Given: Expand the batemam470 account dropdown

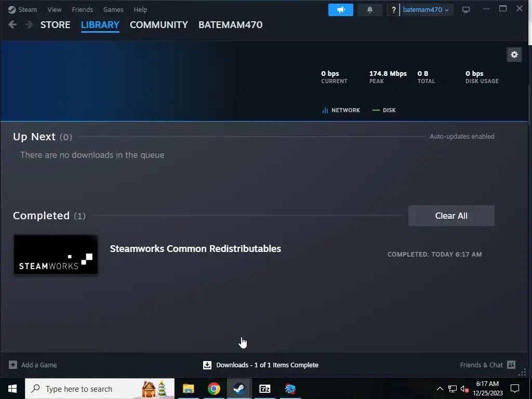Looking at the screenshot, I should pyautogui.click(x=426, y=10).
